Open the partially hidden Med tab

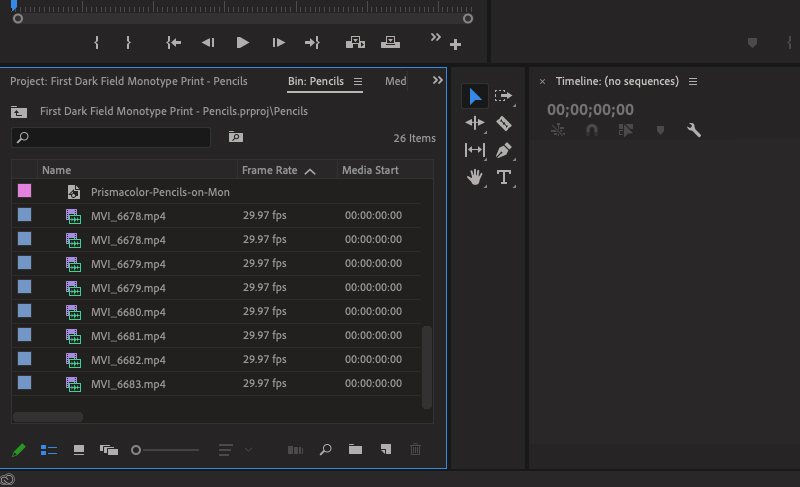[395, 81]
